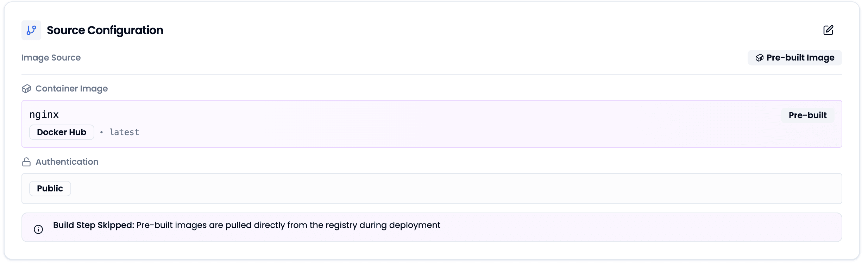The width and height of the screenshot is (868, 266).
Task: Open the Docker Hub registry selector
Action: (x=61, y=132)
